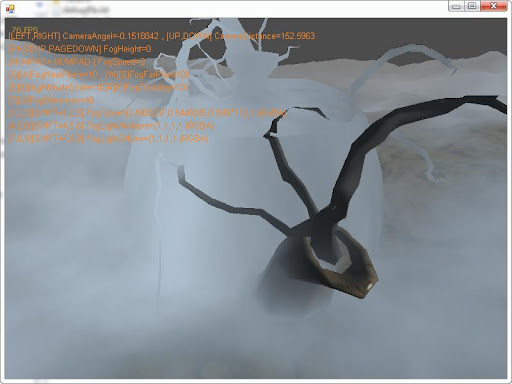512x384 pixels.
Task: Minimize the fog demo window
Action: pyautogui.click(x=456, y=6)
